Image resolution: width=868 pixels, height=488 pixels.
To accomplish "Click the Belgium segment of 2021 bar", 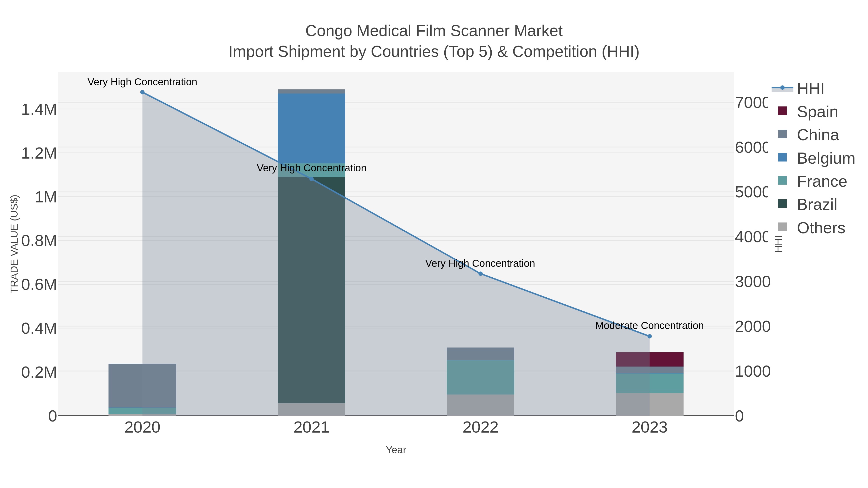I will click(x=311, y=129).
